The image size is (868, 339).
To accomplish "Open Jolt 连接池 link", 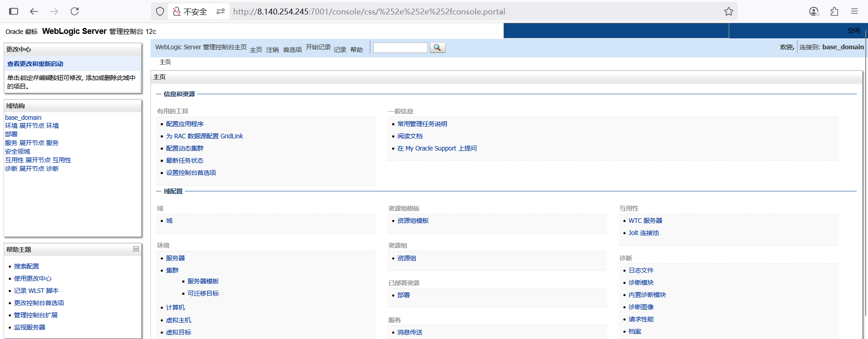I will click(x=644, y=233).
